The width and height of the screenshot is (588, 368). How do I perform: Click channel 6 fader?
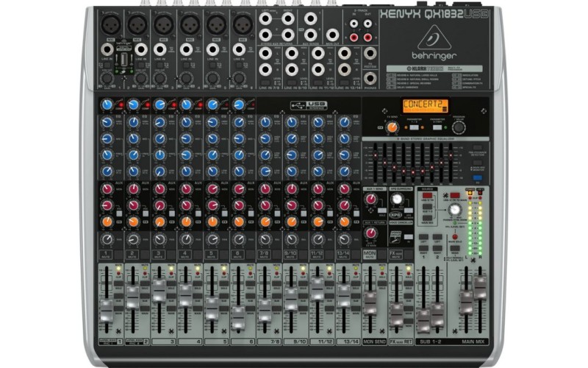237,318
